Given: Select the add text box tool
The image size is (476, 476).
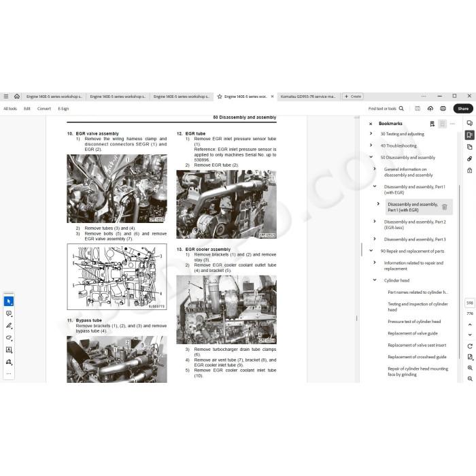Looking at the screenshot, I should [9, 350].
